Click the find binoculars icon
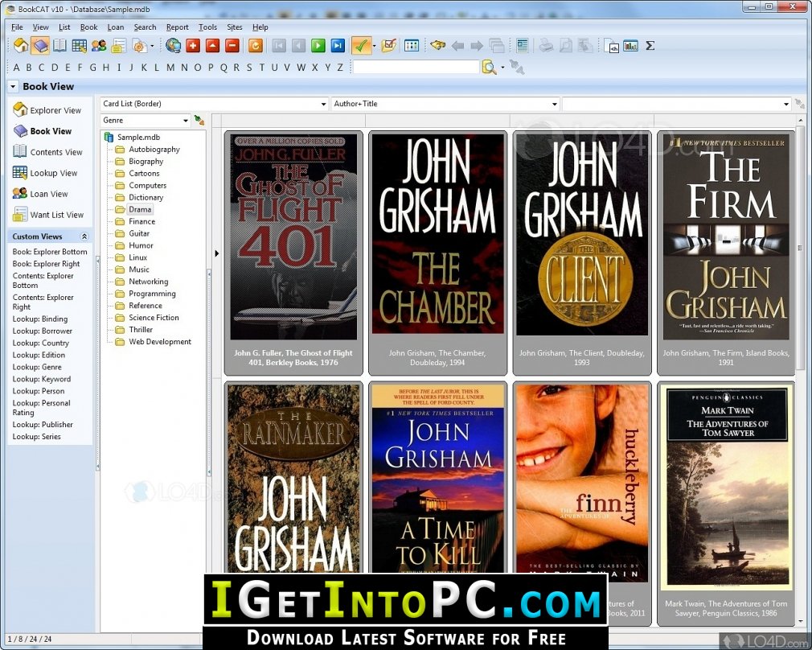812x650 pixels. tap(437, 46)
